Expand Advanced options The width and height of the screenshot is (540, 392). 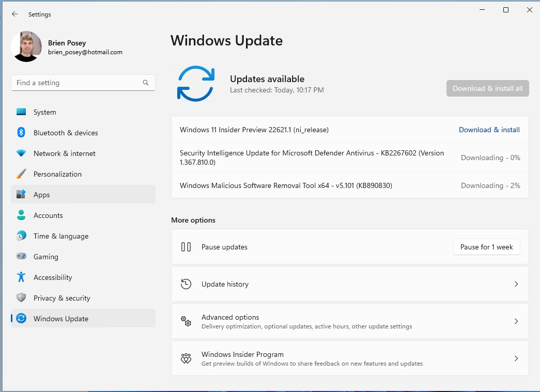coord(350,321)
